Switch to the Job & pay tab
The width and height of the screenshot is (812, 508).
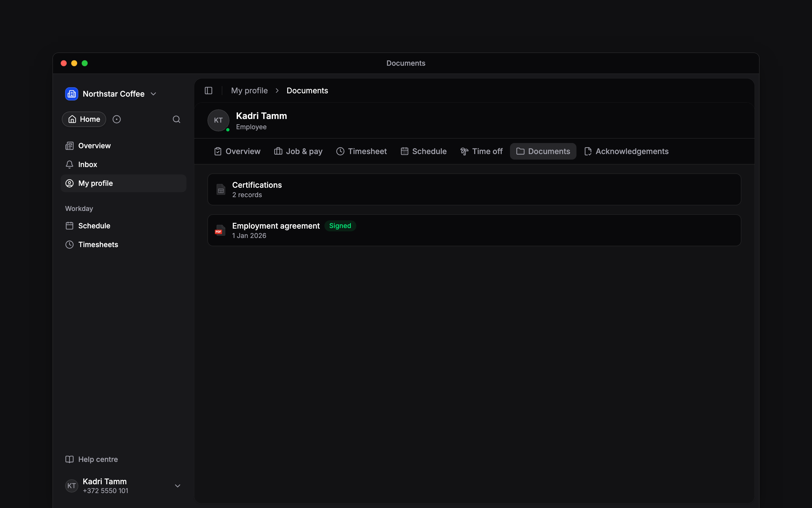point(298,152)
